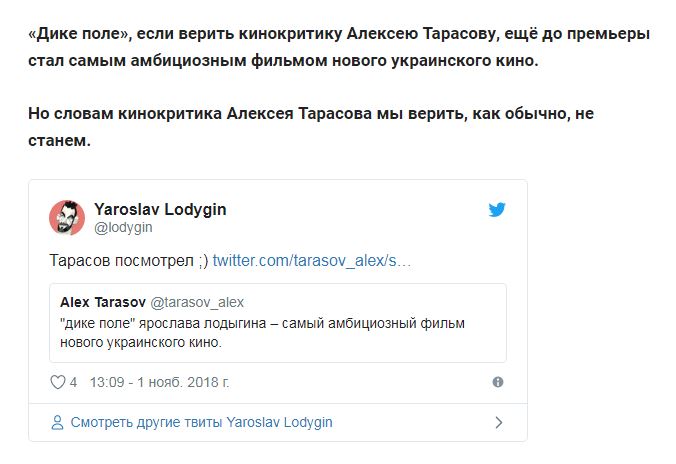
Task: Open Yaroslav Lodygin's profile avatar
Action: 67,217
